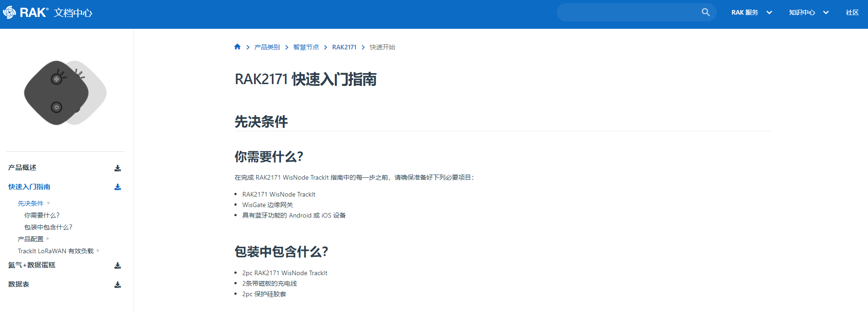
Task: Click the 2pc 保护硅胶套 list item
Action: click(x=264, y=294)
